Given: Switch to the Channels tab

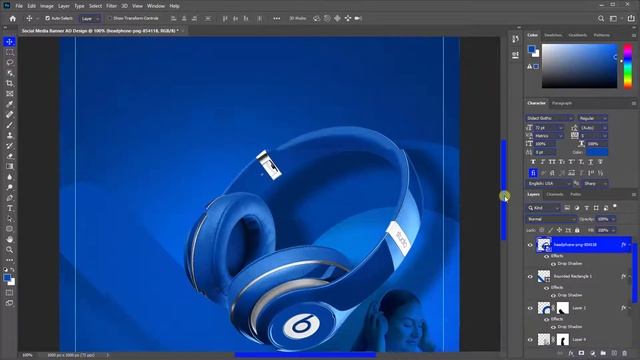Looking at the screenshot, I should point(555,194).
